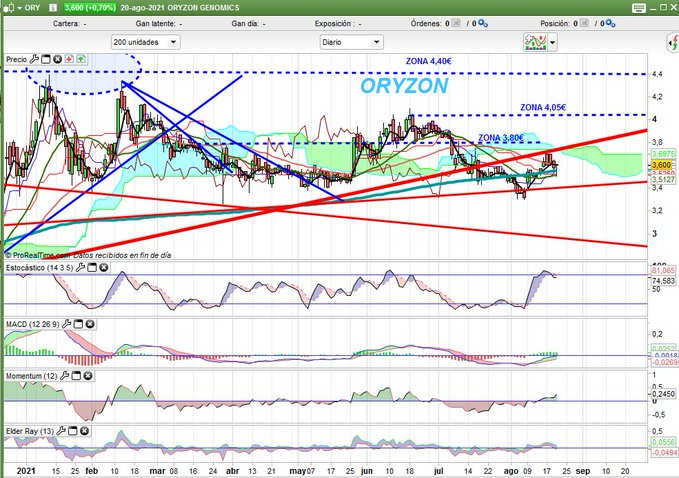Maximize the Elder Ray panel
679x478 pixels.
[x=73, y=431]
